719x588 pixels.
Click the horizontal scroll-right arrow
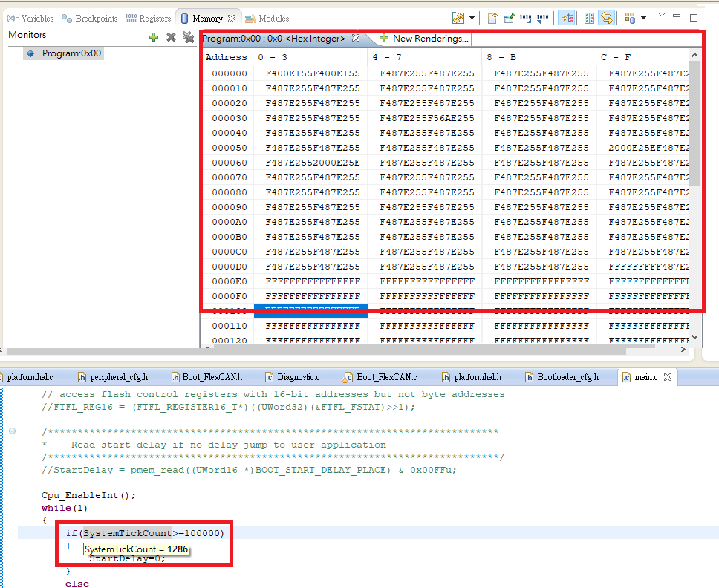tap(683, 349)
